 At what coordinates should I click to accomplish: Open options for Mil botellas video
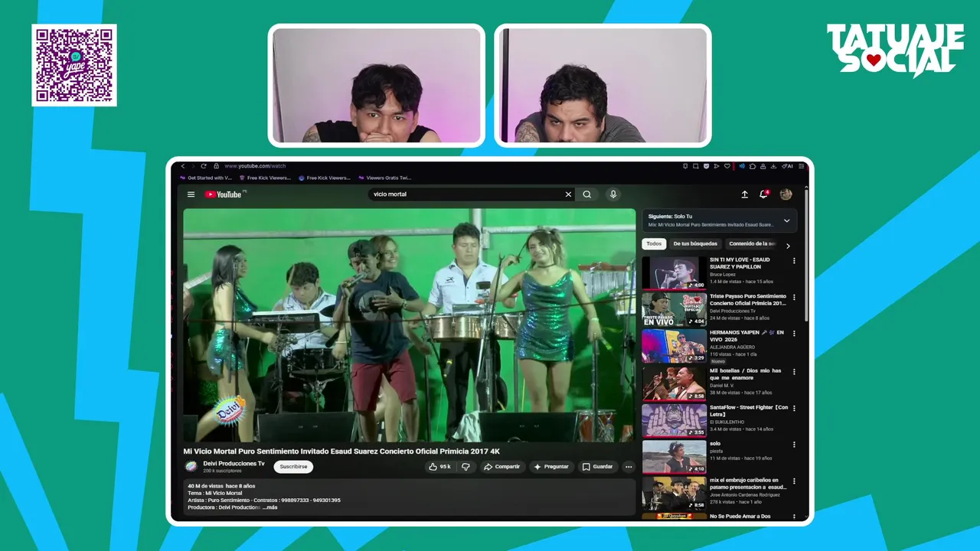tap(794, 370)
